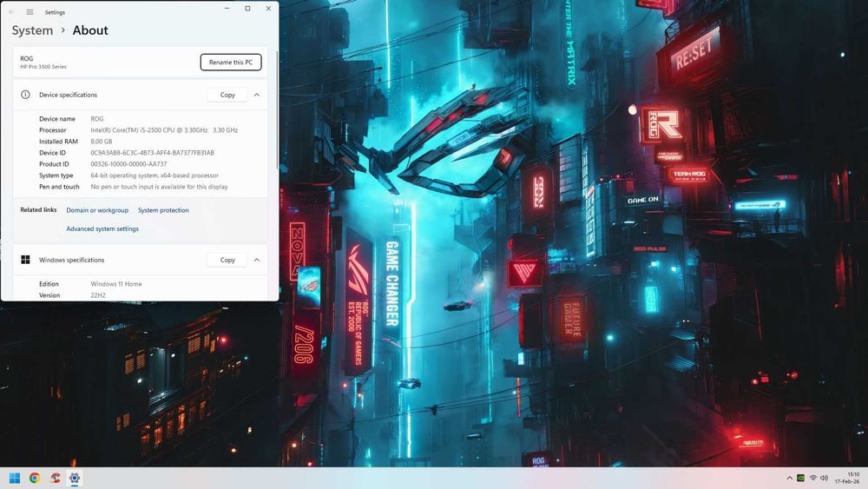Click the Rename this PC button

pos(231,62)
